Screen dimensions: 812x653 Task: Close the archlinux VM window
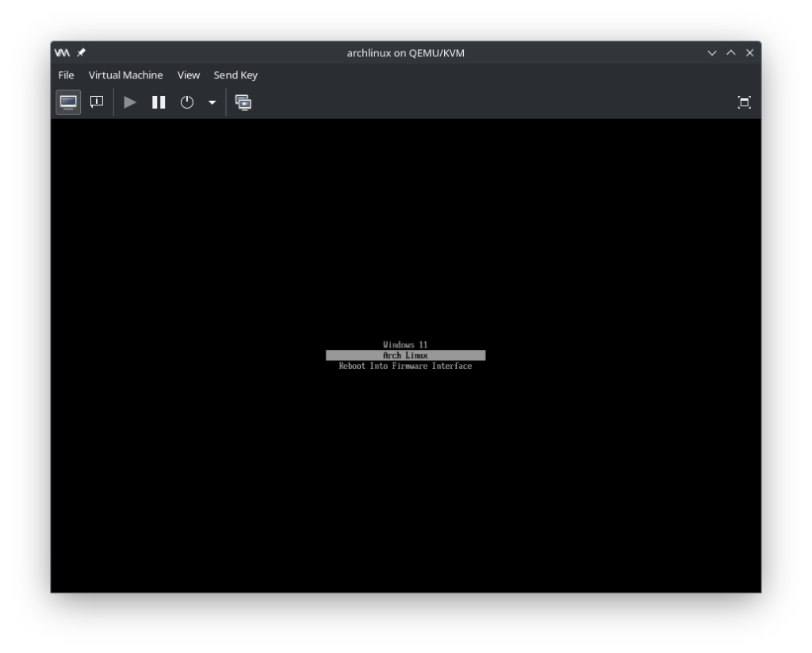pos(749,52)
